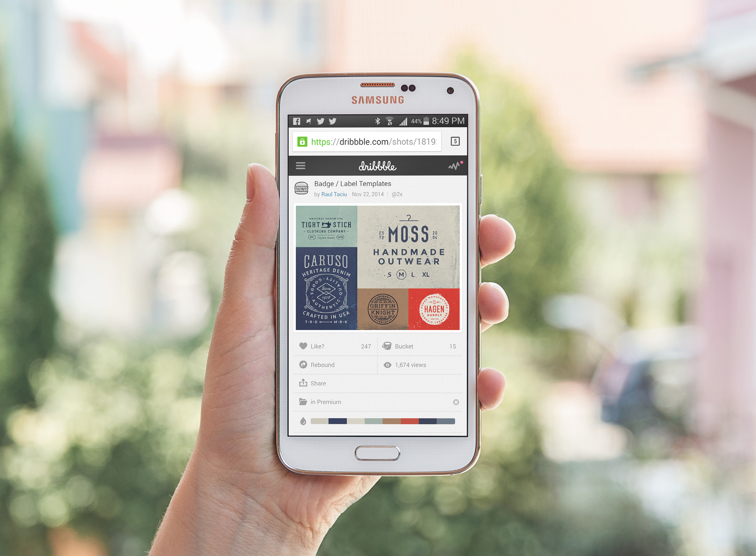Click the Like heart icon for this shot
The height and width of the screenshot is (556, 756).
[x=303, y=347]
